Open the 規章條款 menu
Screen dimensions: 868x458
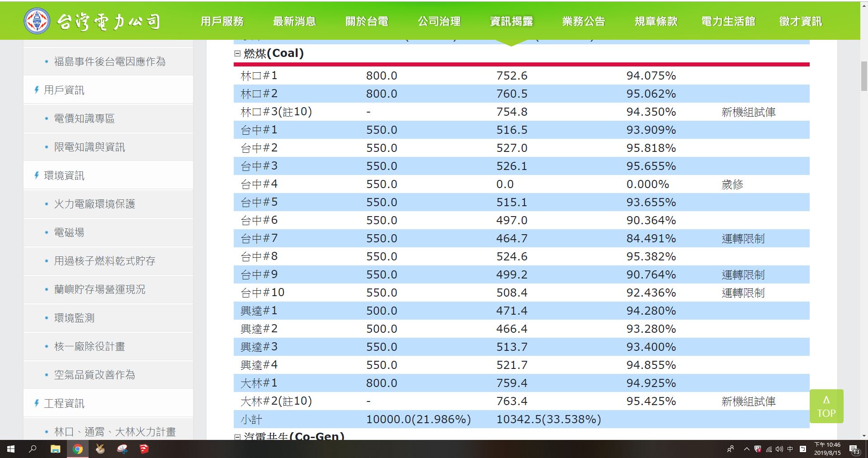click(x=656, y=21)
